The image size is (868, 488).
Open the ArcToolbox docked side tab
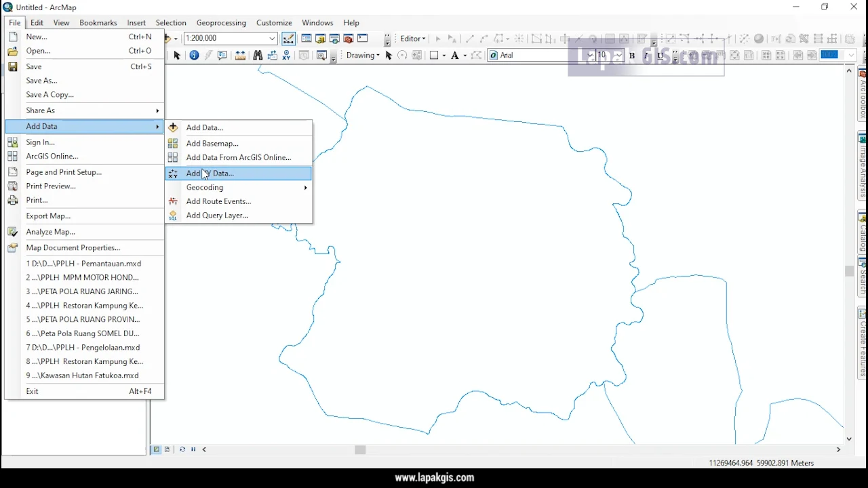pos(863,95)
